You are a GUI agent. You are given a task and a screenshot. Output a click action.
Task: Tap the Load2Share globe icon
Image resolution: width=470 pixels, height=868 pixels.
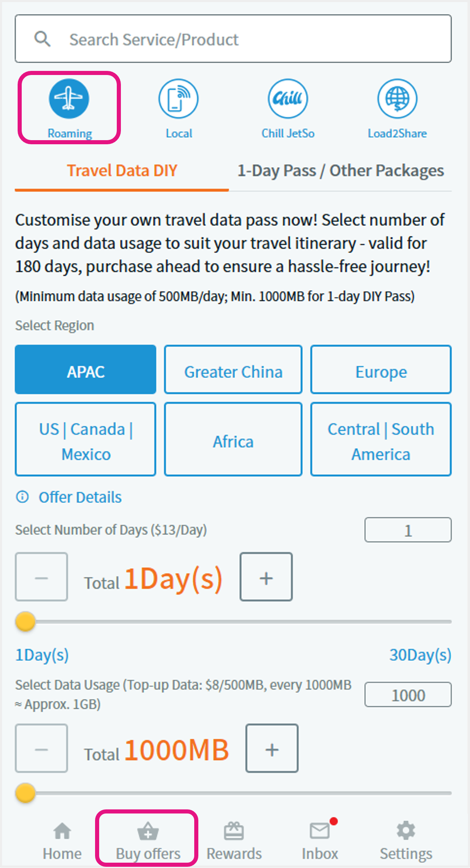pos(397,99)
